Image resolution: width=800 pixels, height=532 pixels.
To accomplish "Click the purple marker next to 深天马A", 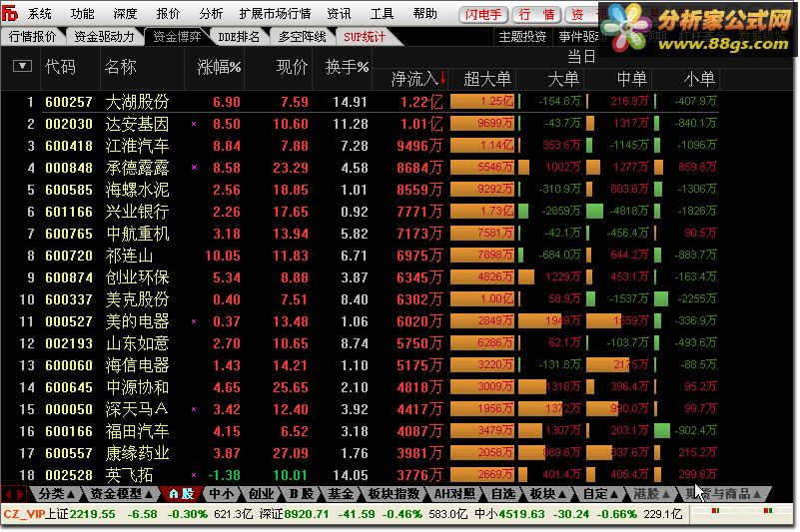I will tap(194, 409).
